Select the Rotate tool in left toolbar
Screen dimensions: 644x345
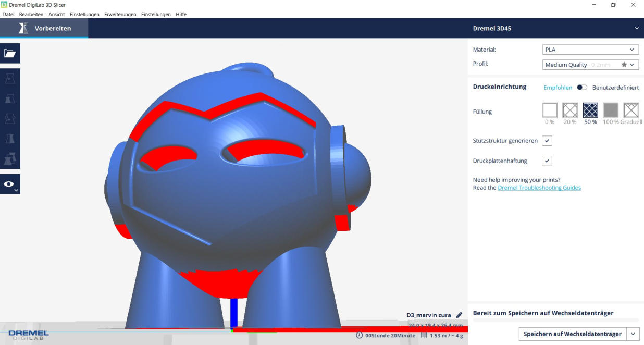pos(10,119)
